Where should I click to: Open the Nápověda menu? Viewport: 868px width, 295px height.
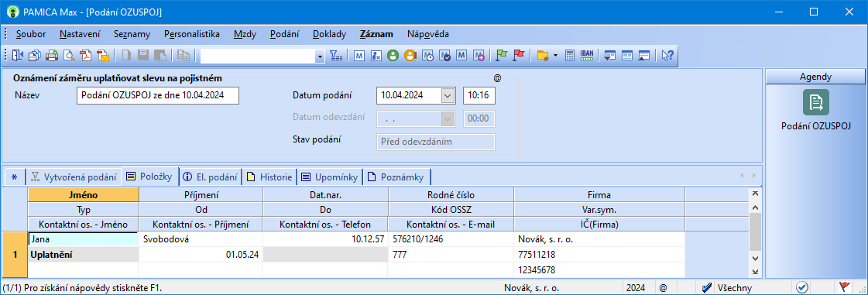tap(428, 34)
